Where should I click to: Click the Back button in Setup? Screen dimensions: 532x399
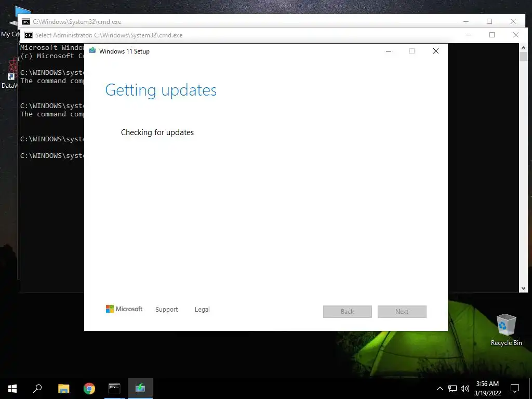coord(347,312)
